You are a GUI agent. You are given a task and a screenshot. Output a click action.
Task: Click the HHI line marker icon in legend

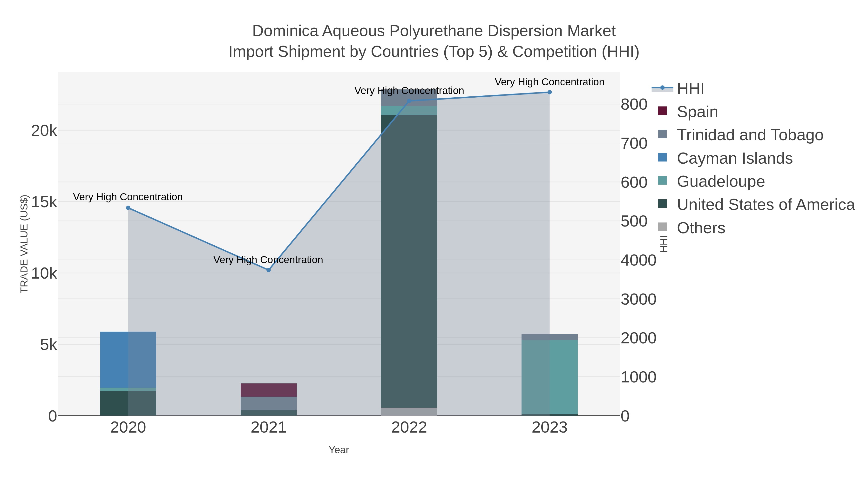coord(663,88)
